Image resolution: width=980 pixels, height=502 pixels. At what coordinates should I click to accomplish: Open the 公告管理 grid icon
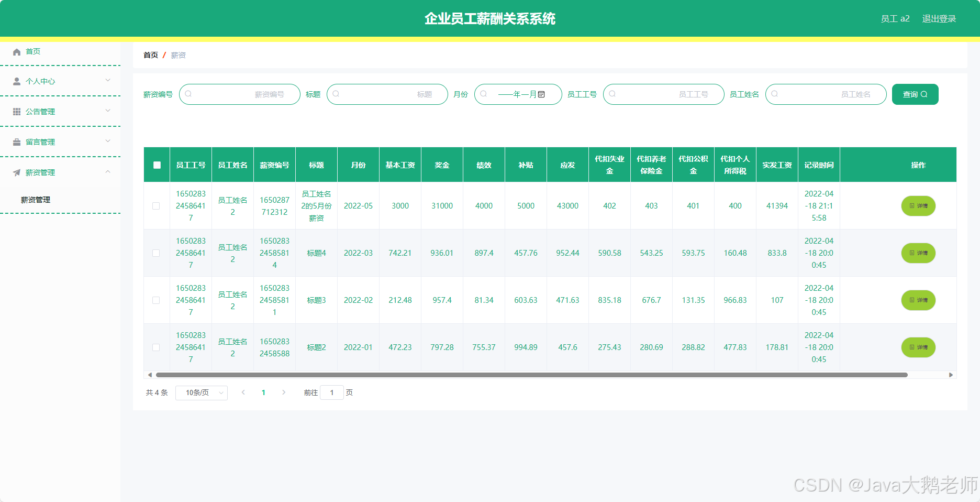point(16,111)
